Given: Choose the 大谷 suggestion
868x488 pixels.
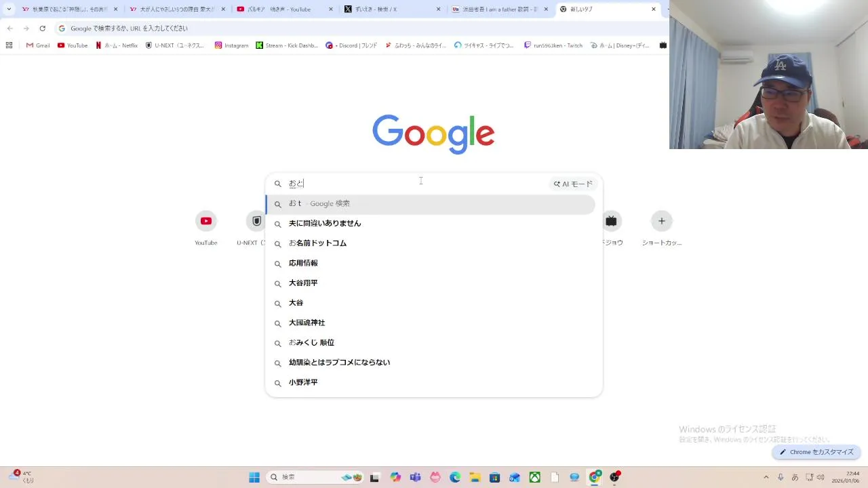Looking at the screenshot, I should [431, 303].
